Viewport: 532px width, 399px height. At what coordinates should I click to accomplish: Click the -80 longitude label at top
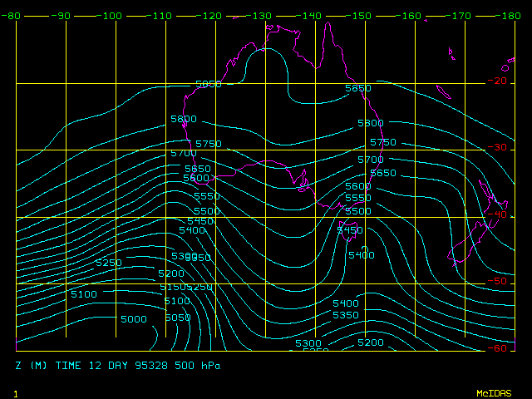tap(11, 16)
